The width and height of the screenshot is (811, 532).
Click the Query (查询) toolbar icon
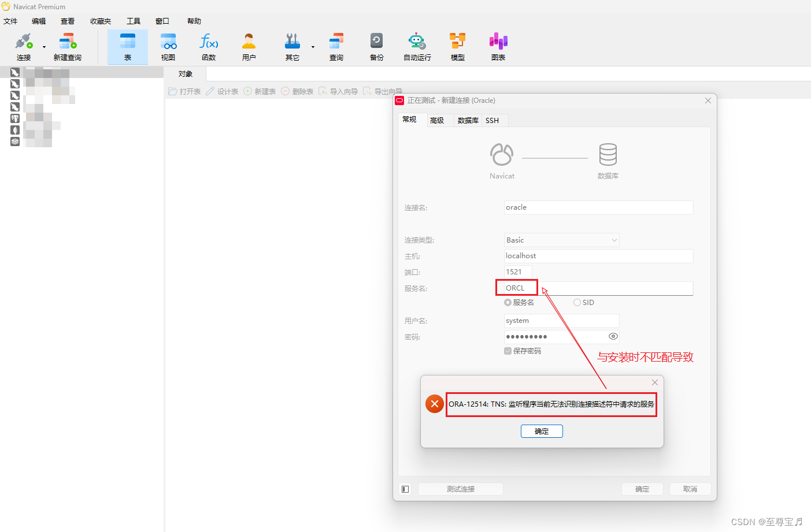[336, 47]
